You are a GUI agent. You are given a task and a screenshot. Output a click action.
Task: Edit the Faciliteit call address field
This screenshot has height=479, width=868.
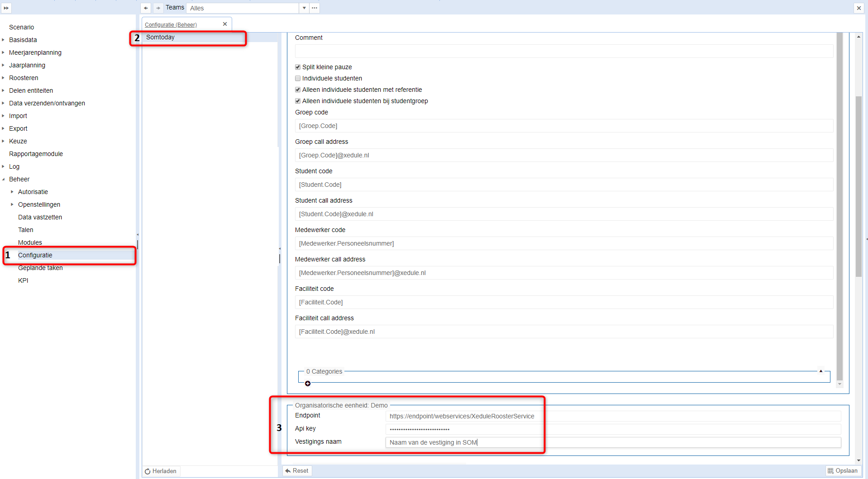[x=564, y=332]
